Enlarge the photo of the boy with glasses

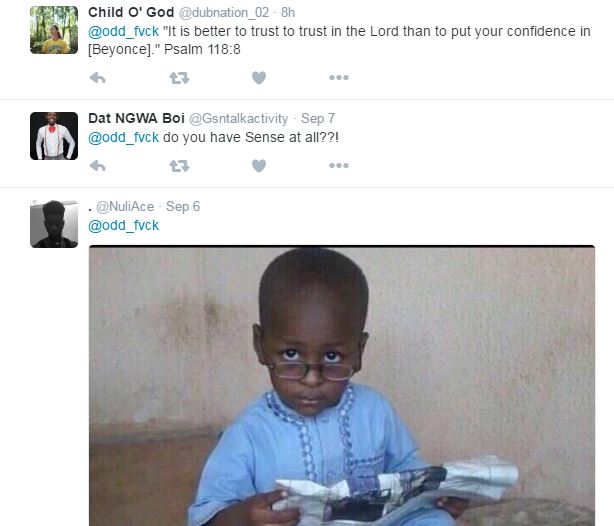(x=342, y=385)
